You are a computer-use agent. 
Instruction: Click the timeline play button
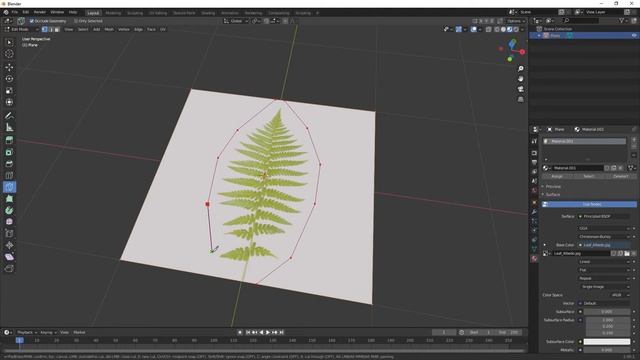click(268, 332)
